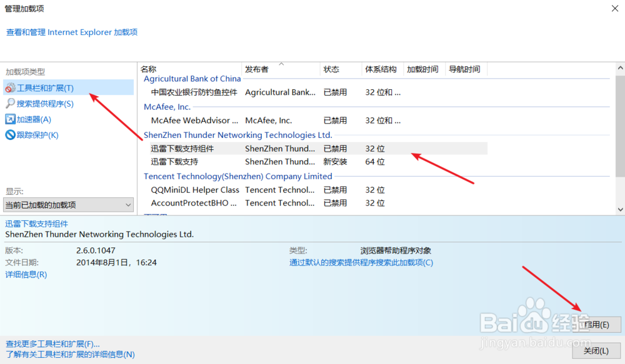Click the Agricultural Bank of China group header
This screenshot has height=364, width=625.
click(x=192, y=79)
